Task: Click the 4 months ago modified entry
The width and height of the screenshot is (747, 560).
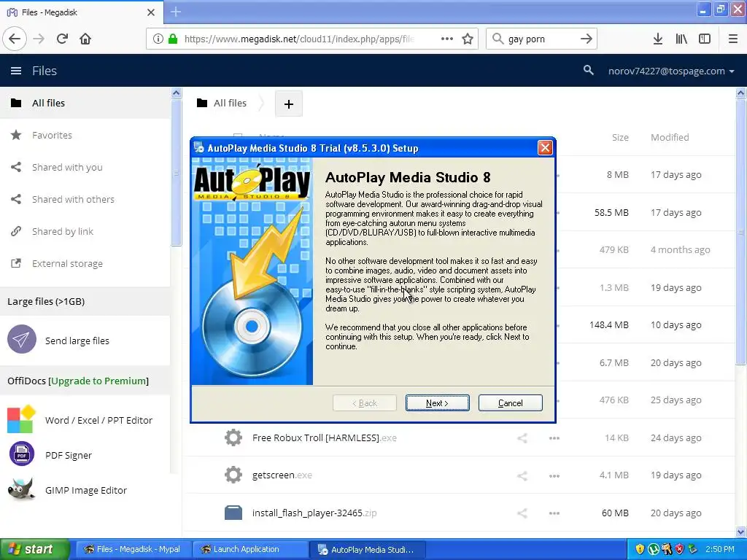Action: pyautogui.click(x=680, y=249)
